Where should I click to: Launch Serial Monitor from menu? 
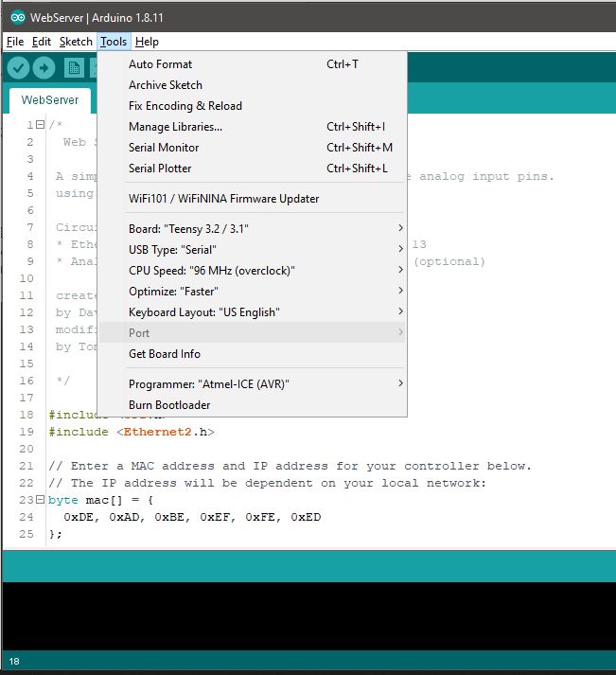[x=253, y=148]
